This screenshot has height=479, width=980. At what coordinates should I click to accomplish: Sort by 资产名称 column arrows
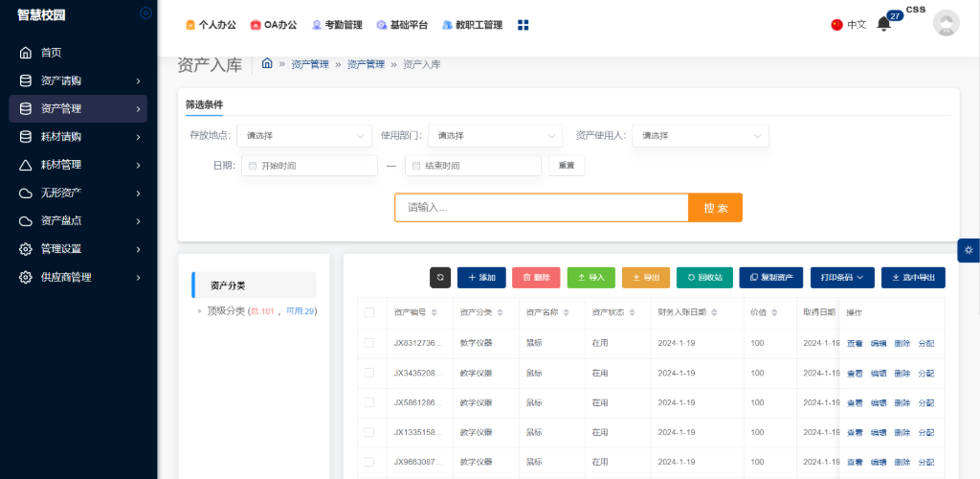[567, 312]
